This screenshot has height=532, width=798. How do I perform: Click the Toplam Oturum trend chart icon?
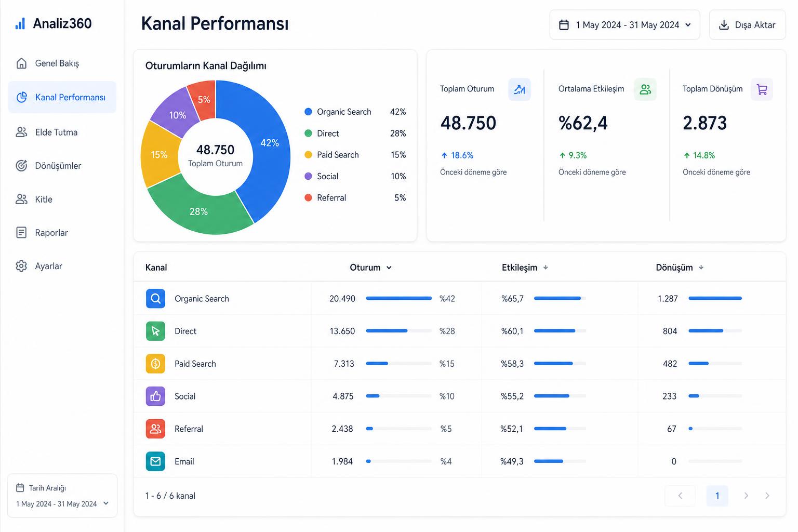coord(520,89)
